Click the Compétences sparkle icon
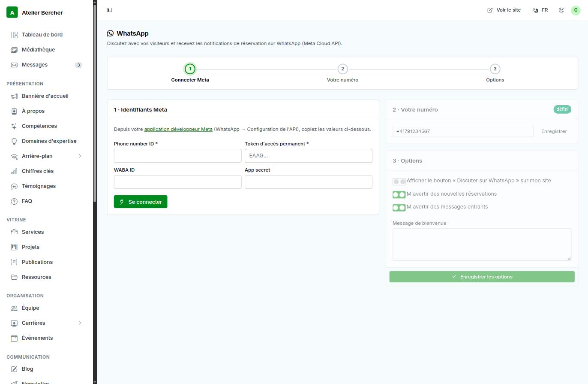This screenshot has width=588, height=384. 14,126
